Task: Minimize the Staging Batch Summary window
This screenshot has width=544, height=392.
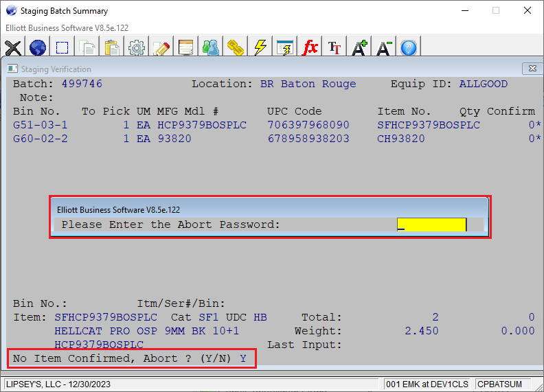Action: [x=465, y=11]
